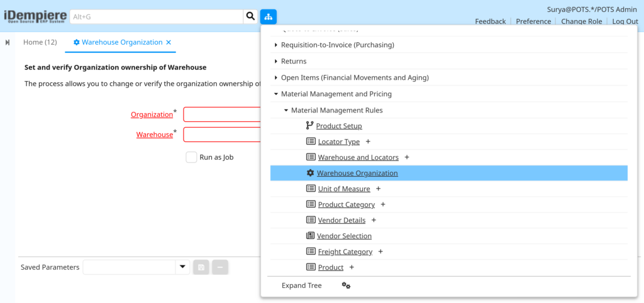This screenshot has height=303, width=644.
Task: Toggle the blue menu tree icon
Action: point(268,16)
